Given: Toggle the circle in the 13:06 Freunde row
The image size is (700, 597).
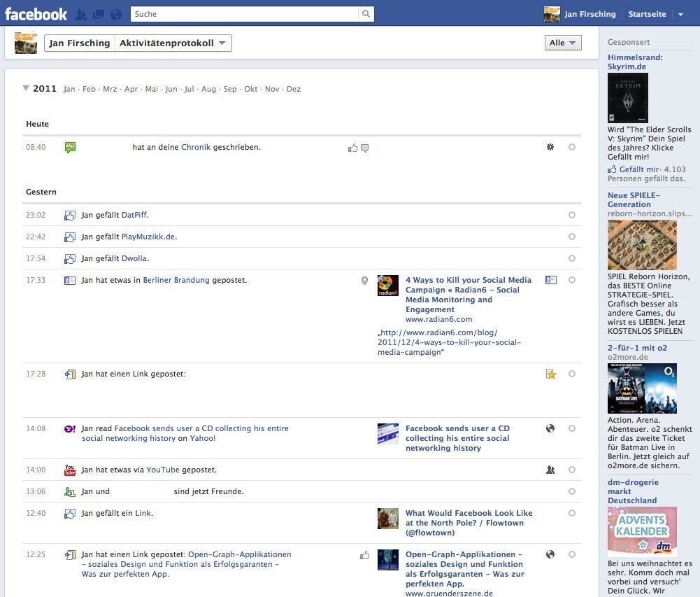Looking at the screenshot, I should pos(572,491).
